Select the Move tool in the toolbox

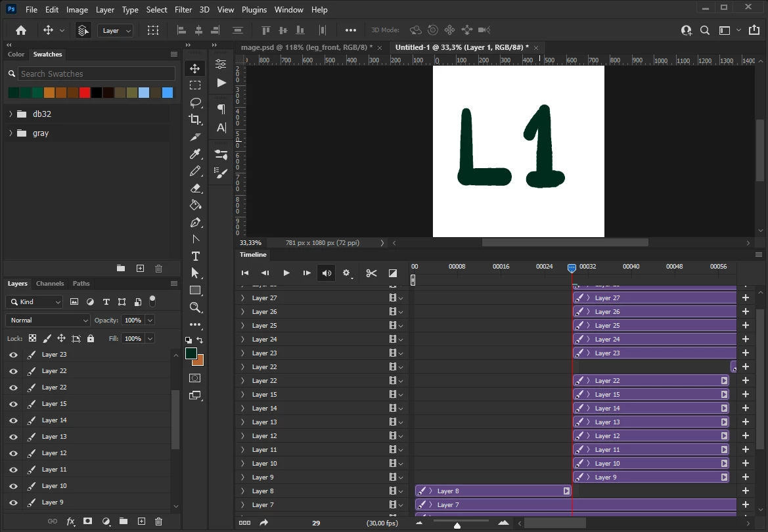195,68
